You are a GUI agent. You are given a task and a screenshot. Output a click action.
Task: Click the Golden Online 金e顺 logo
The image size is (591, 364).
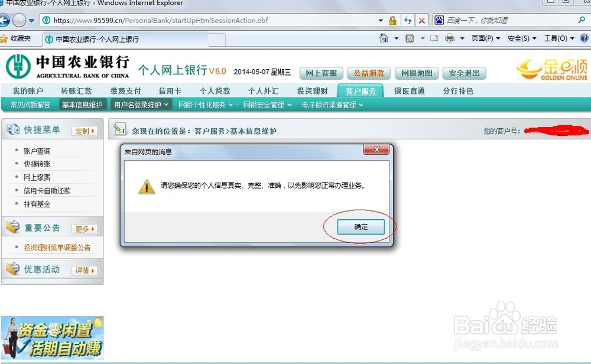click(x=552, y=70)
